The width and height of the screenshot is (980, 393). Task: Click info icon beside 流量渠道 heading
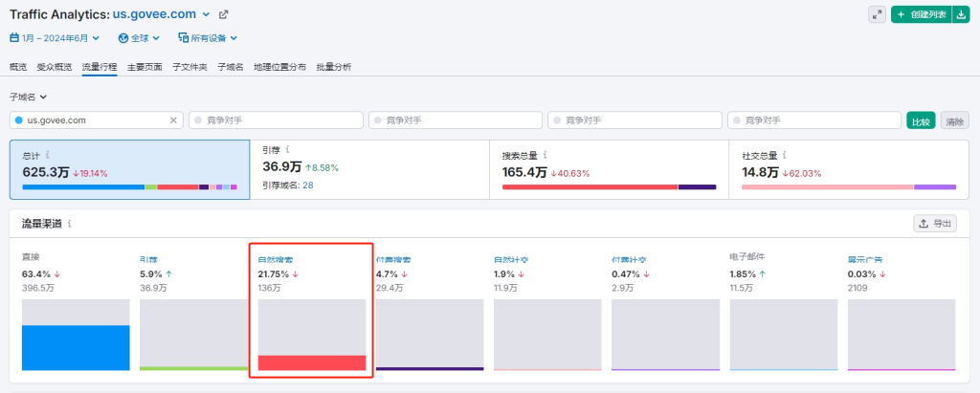coord(69,223)
